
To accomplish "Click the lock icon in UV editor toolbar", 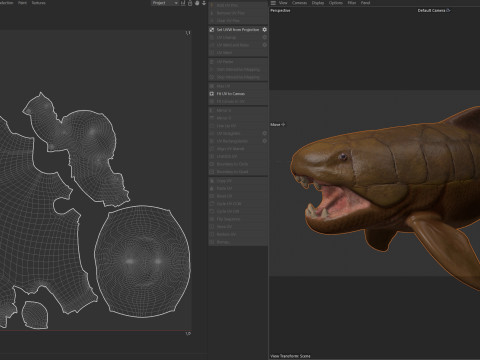I will tap(190, 3).
